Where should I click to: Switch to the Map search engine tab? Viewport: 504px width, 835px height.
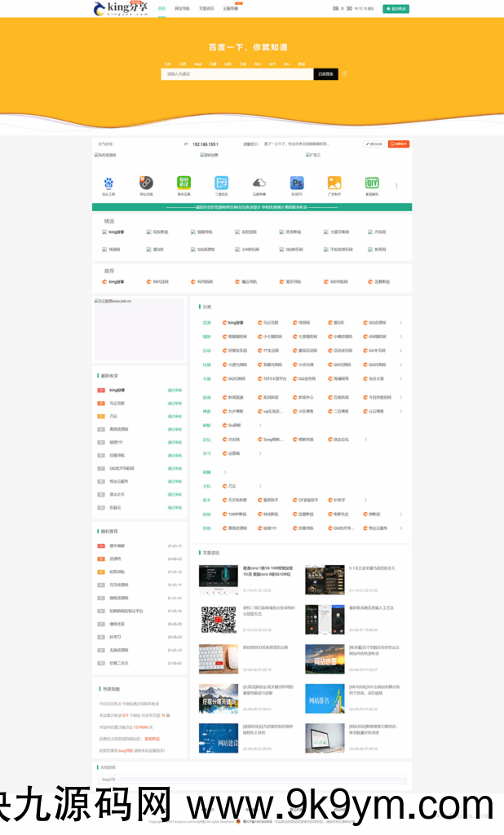tap(197, 63)
